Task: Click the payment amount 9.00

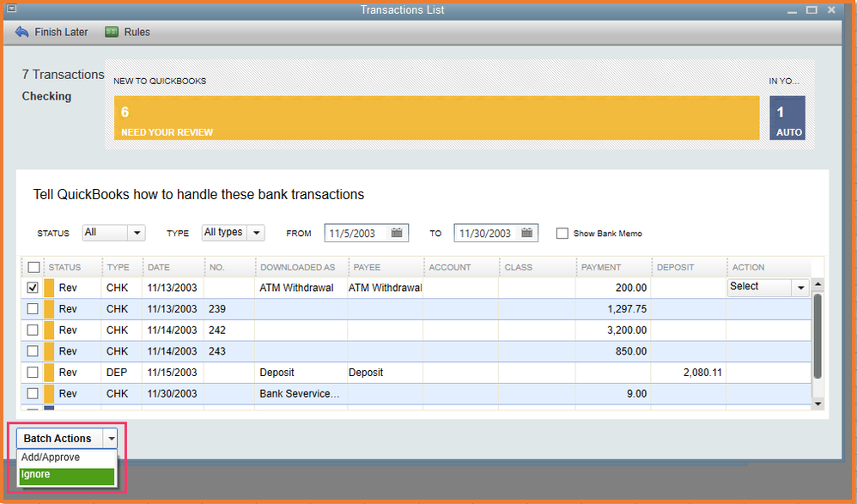Action: (636, 393)
